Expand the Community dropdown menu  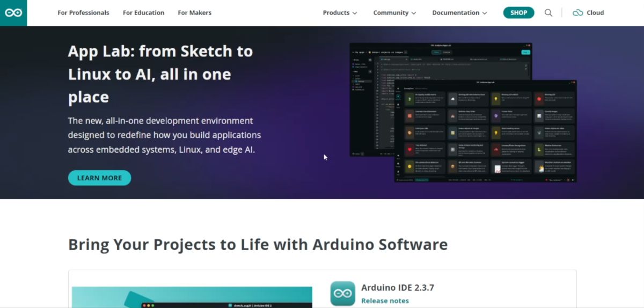394,13
